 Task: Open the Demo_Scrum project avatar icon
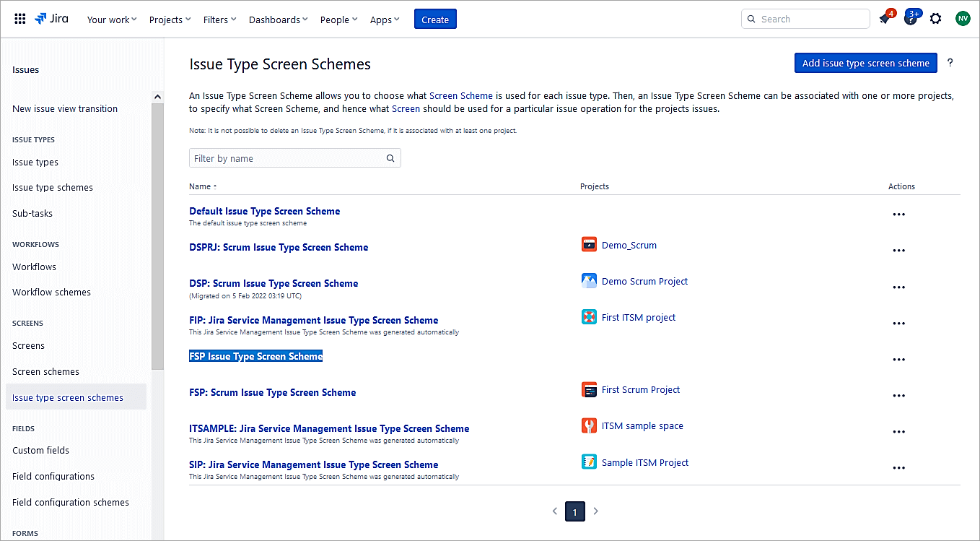589,244
